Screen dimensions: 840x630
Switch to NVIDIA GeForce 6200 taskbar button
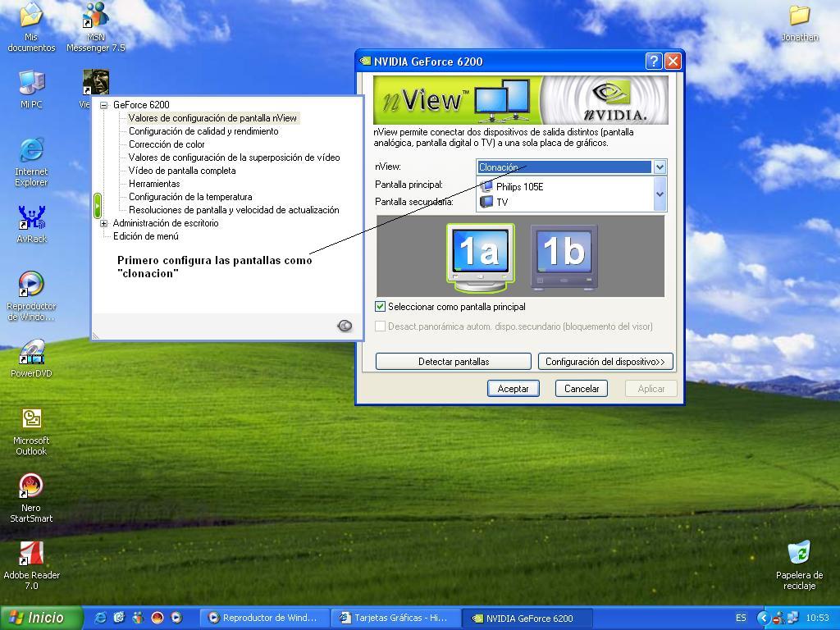[527, 619]
